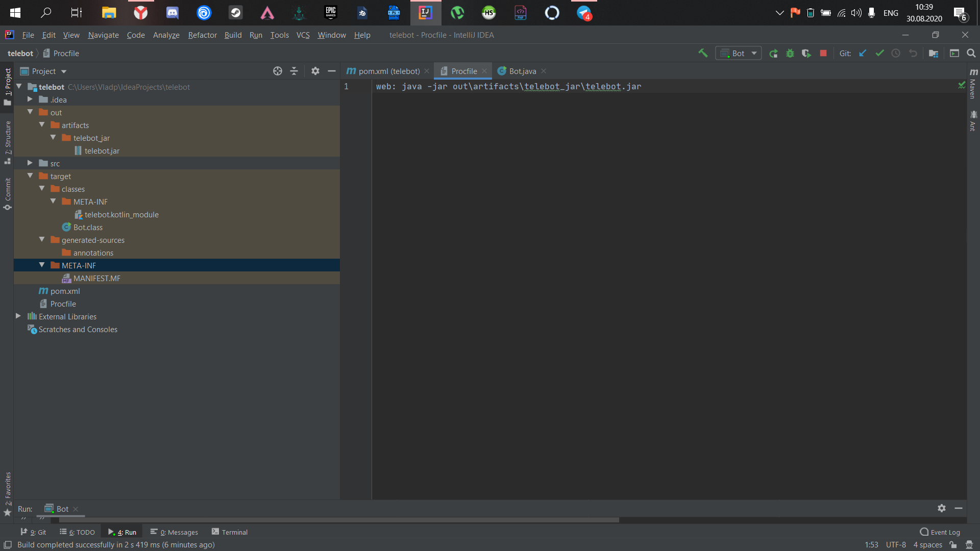The height and width of the screenshot is (551, 980).
Task: Open Run panel settings gear
Action: [x=942, y=508]
